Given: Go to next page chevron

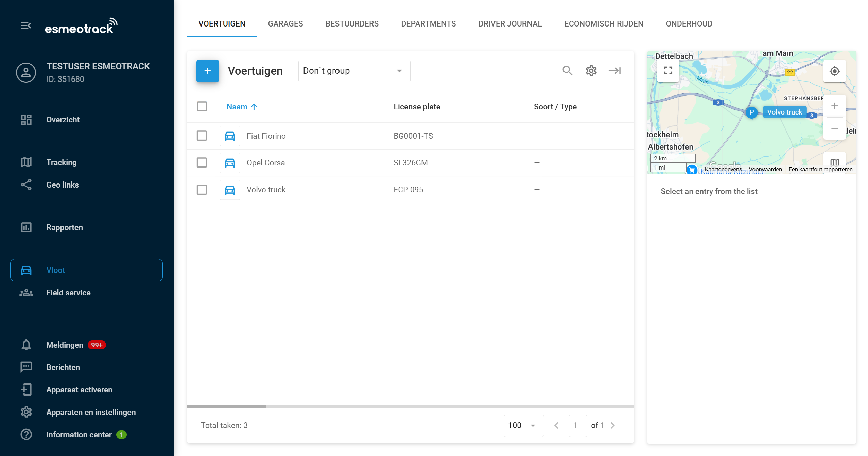Looking at the screenshot, I should coord(612,425).
